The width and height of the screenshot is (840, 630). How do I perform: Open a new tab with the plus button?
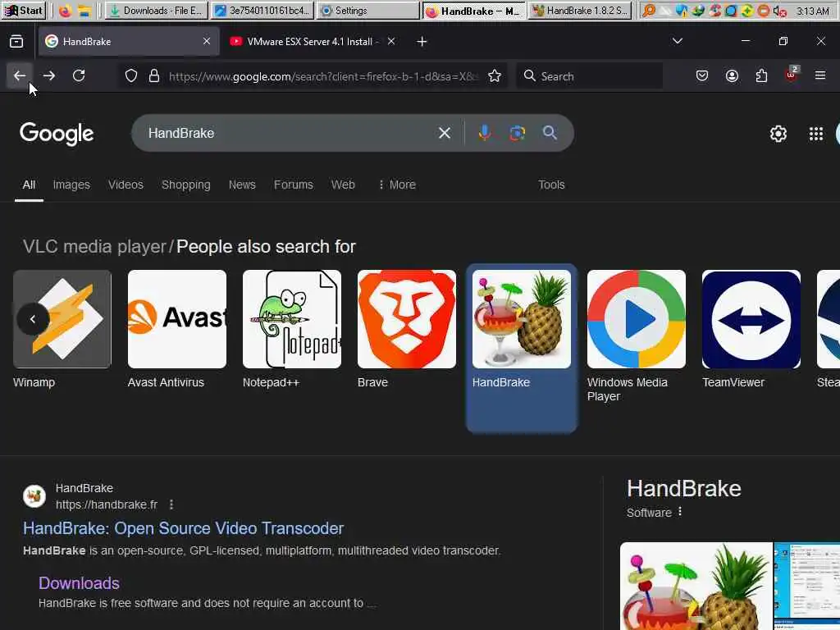point(422,41)
